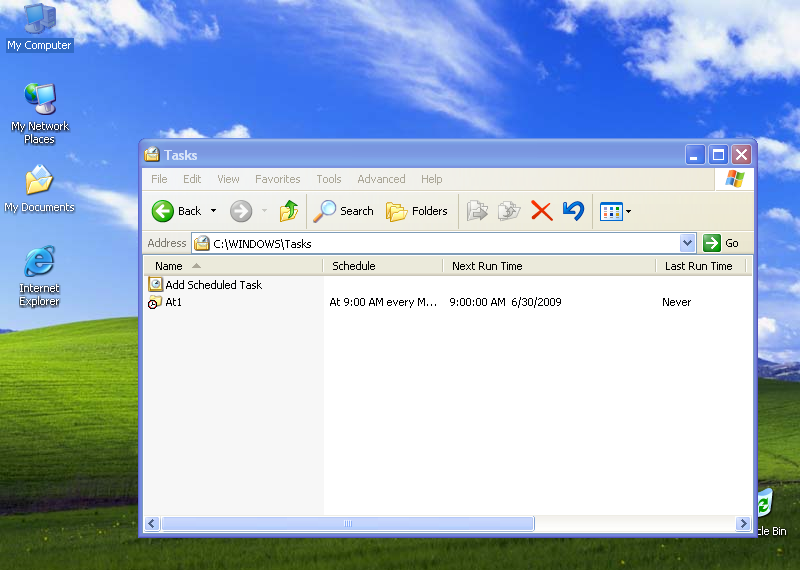Screen dimensions: 800x570
Task: Open the Search pane
Action: point(343,211)
